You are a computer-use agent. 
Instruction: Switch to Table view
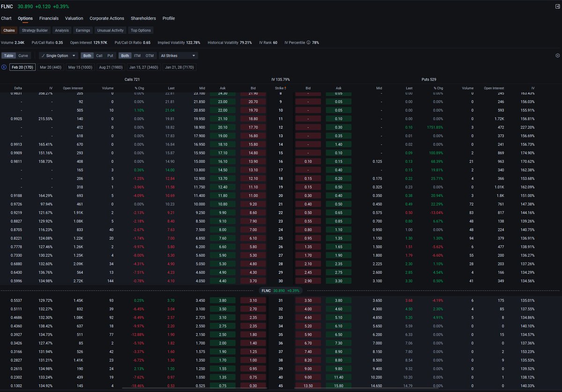pos(8,56)
